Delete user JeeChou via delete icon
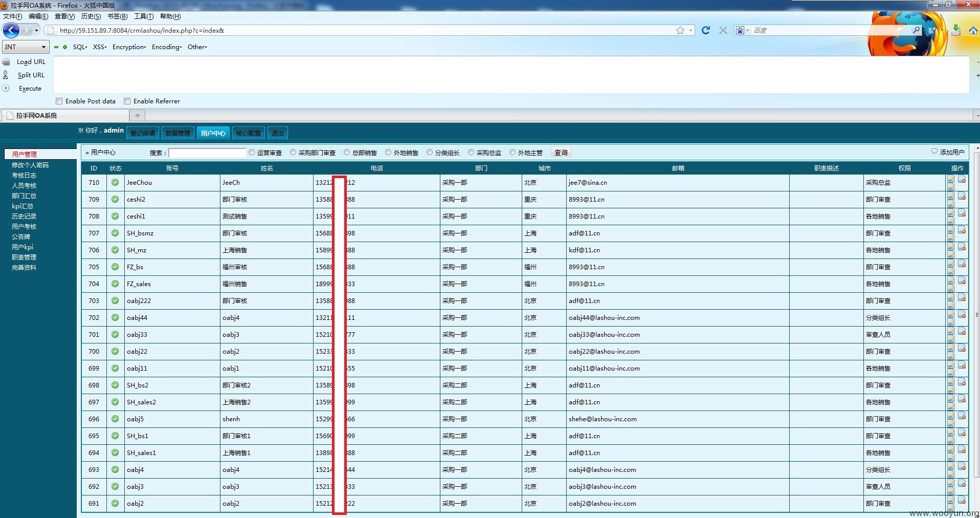 coord(962,179)
